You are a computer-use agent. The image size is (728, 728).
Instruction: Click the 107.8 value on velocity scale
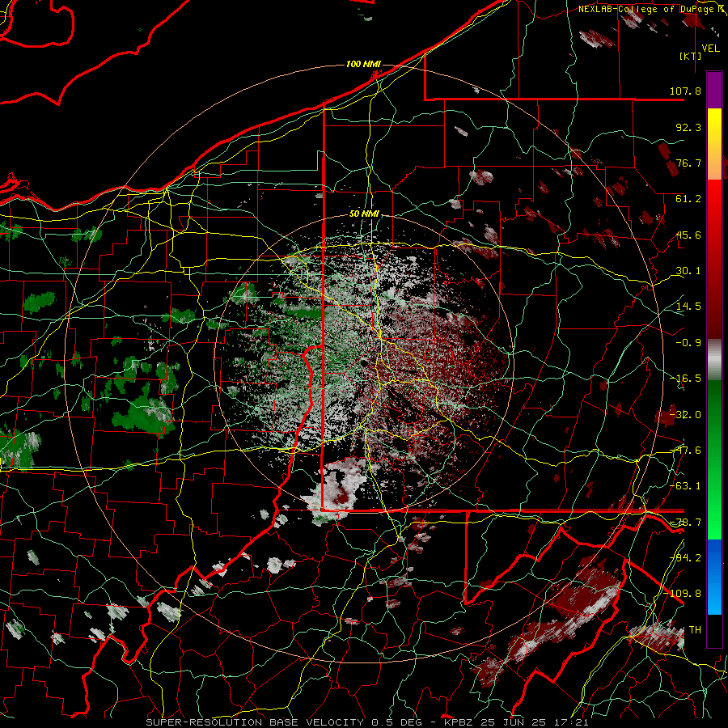(685, 91)
